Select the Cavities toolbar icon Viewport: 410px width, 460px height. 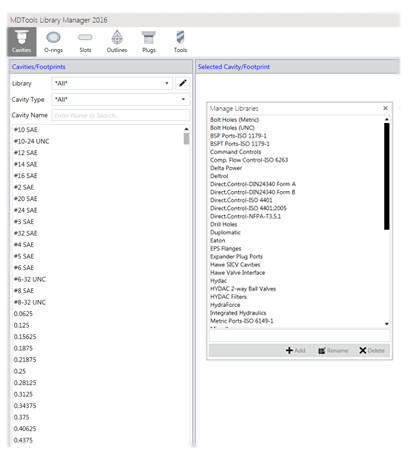pyautogui.click(x=22, y=42)
